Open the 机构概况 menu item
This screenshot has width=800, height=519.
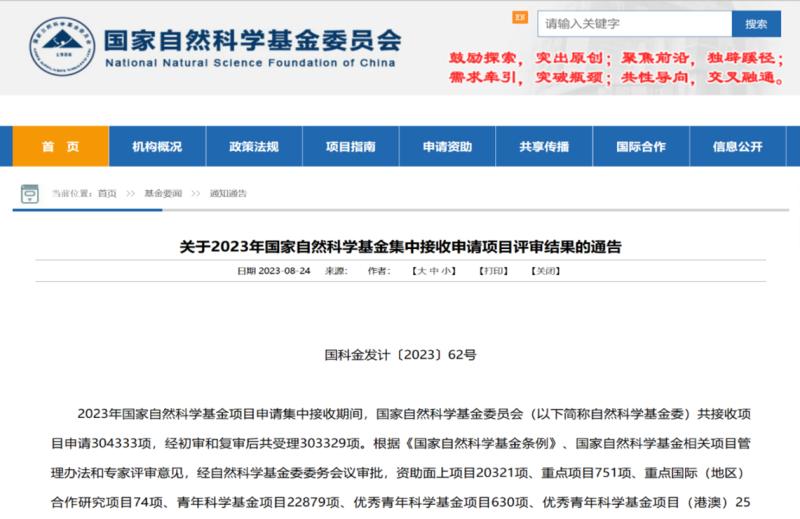157,147
